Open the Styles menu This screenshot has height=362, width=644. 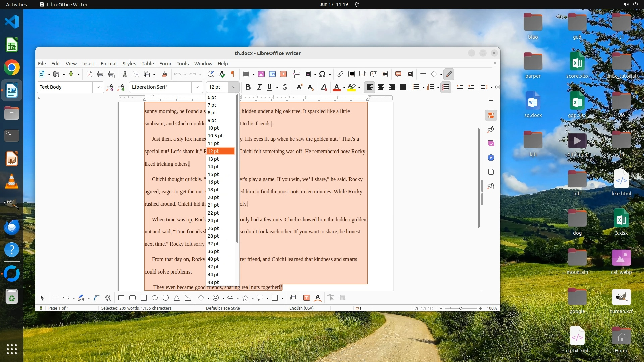click(x=129, y=63)
